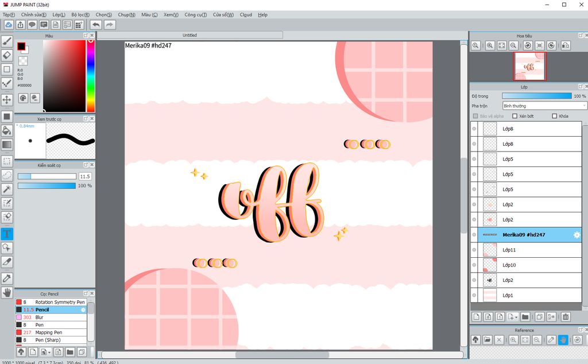Screen dimensions: 588x364
Task: Select the Text tool
Action: click(7, 234)
